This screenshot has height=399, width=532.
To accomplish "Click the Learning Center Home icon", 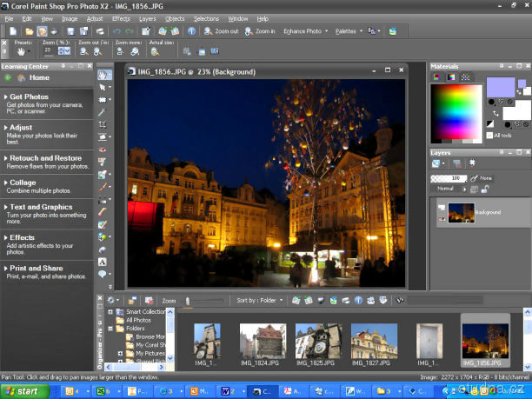I will click(x=22, y=77).
